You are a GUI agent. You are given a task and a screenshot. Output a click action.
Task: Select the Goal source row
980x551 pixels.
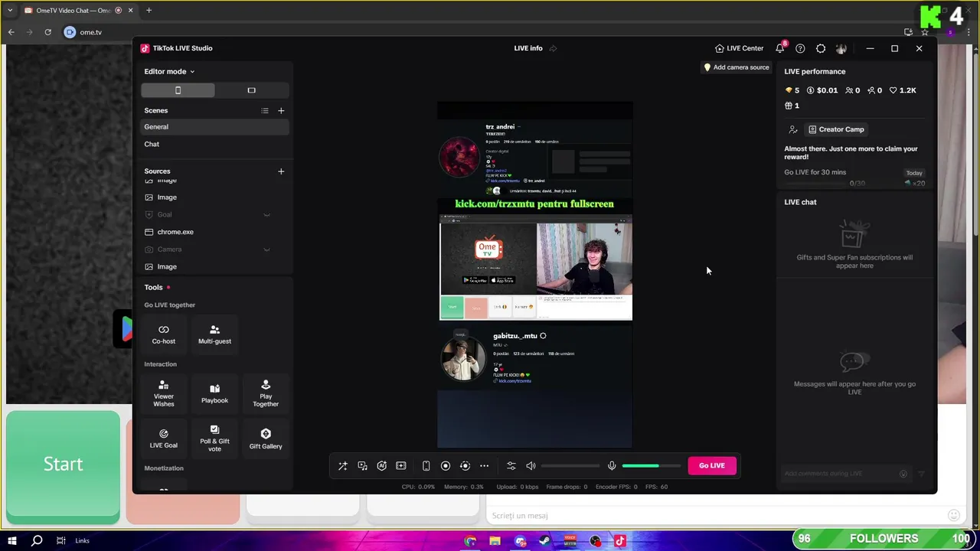tap(215, 215)
